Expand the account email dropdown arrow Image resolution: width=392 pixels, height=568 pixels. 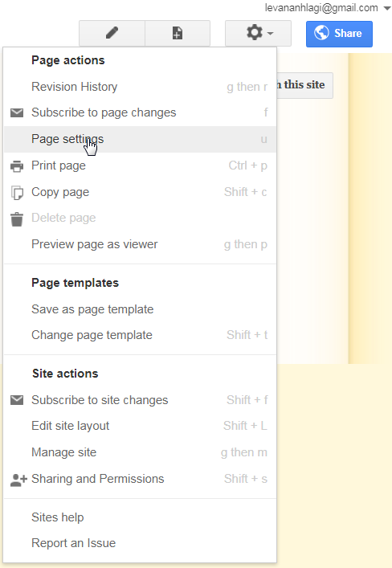point(386,8)
